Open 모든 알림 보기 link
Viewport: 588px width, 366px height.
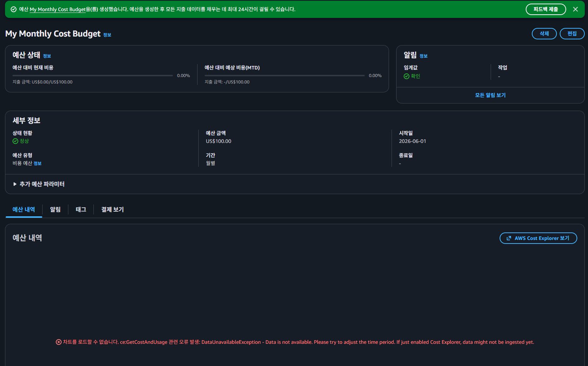point(490,95)
